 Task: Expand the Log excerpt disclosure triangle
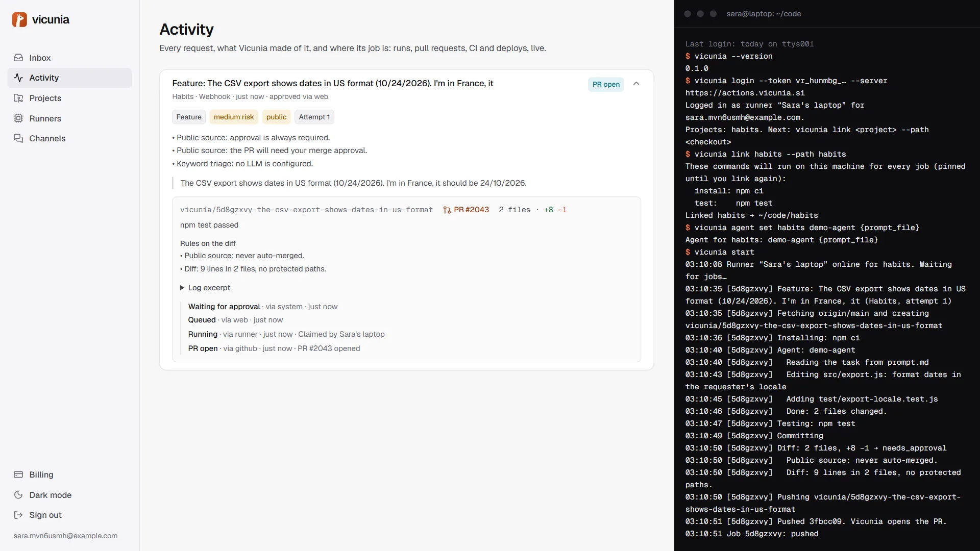click(x=182, y=288)
